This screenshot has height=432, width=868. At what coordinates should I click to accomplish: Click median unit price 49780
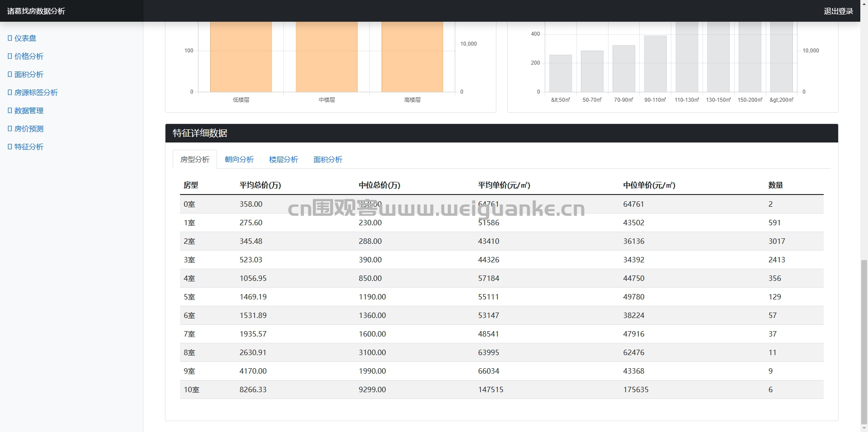coord(634,297)
